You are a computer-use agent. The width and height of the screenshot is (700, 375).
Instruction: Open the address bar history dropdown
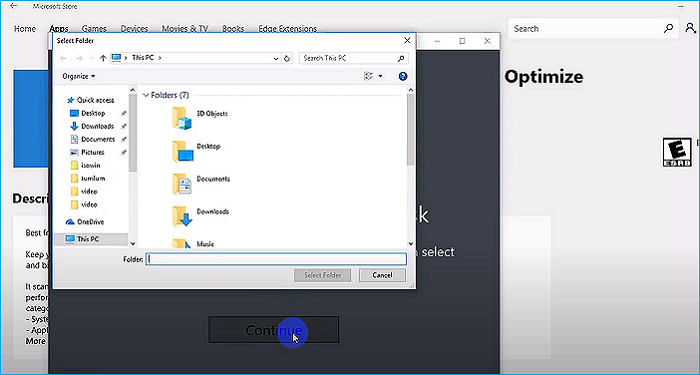(276, 58)
